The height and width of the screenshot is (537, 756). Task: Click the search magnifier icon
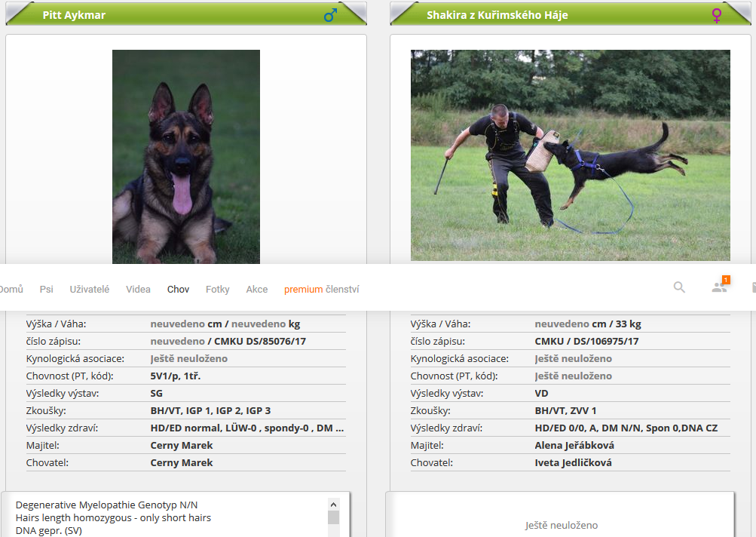679,287
